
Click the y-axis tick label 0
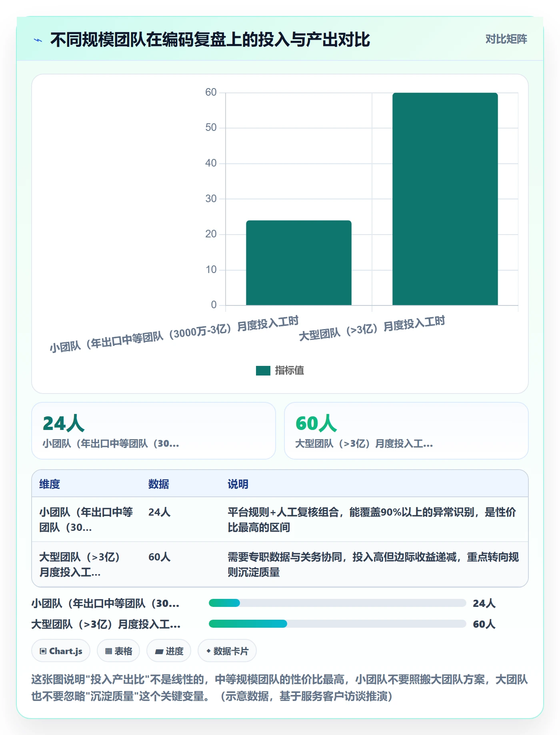pos(214,305)
